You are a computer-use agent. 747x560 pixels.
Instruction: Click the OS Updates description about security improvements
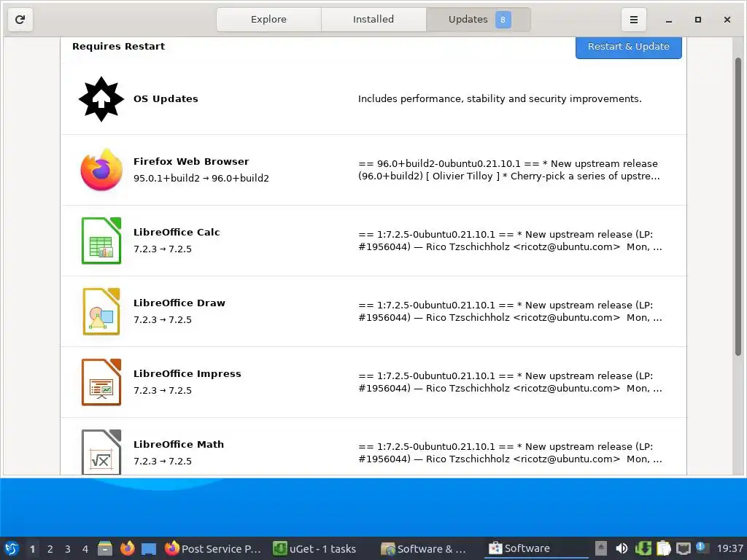click(500, 98)
